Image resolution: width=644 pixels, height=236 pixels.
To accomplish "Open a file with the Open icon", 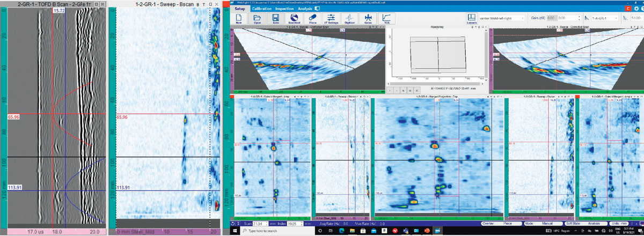I will tap(257, 19).
